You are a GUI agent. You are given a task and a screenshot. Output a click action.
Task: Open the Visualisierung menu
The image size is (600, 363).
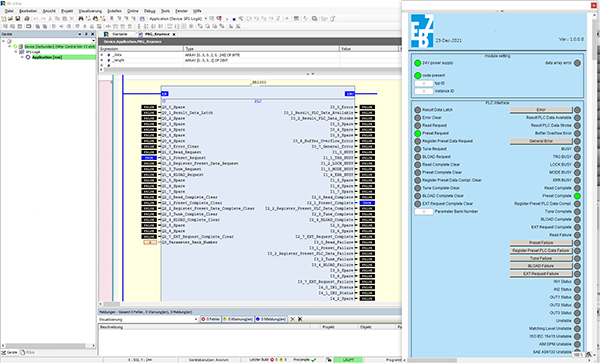pyautogui.click(x=90, y=11)
